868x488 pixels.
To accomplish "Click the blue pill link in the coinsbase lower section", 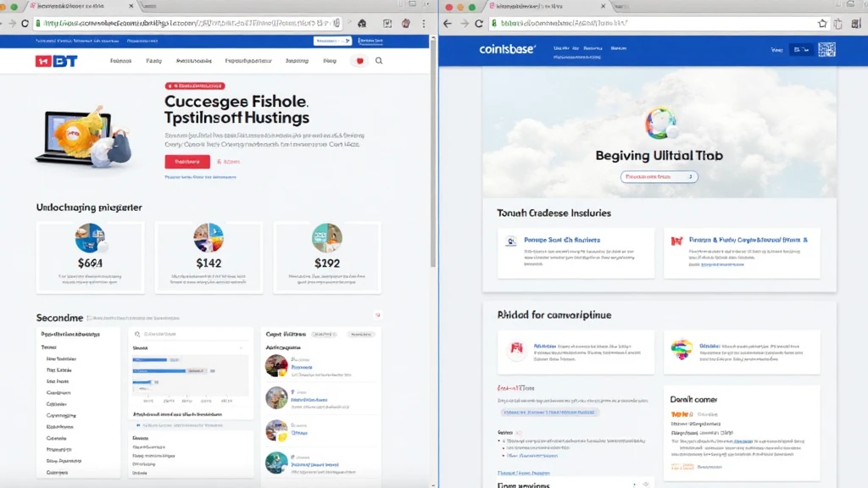I will click(x=549, y=413).
